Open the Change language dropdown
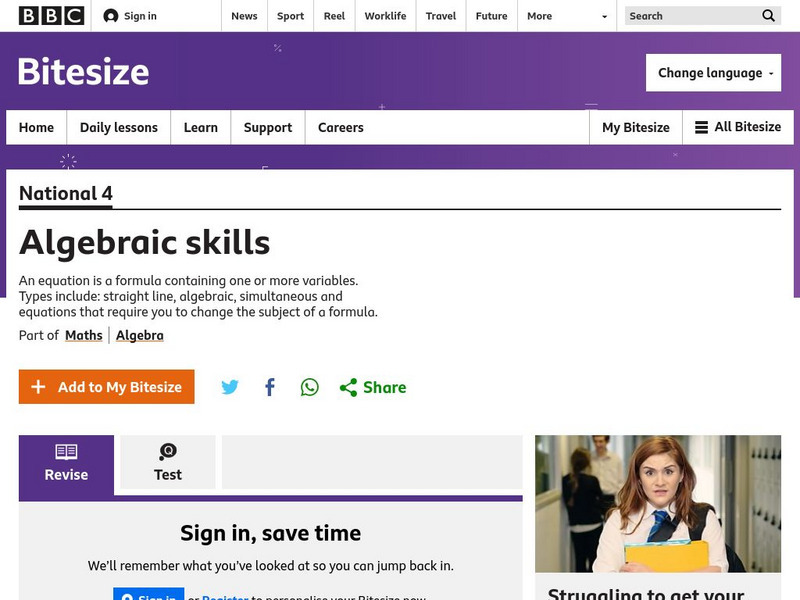The height and width of the screenshot is (600, 800). tap(713, 73)
